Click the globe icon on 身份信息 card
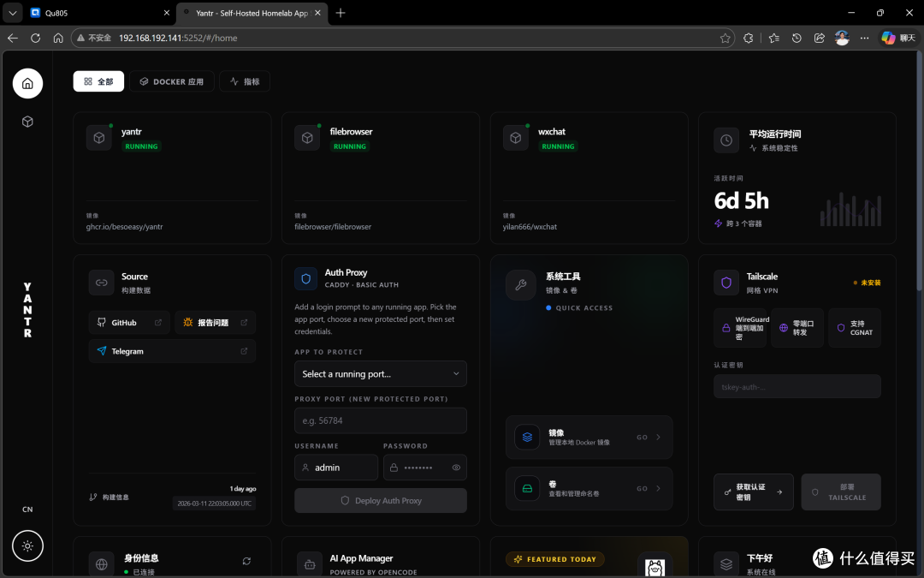Screen dimensions: 924x578 click(x=101, y=564)
